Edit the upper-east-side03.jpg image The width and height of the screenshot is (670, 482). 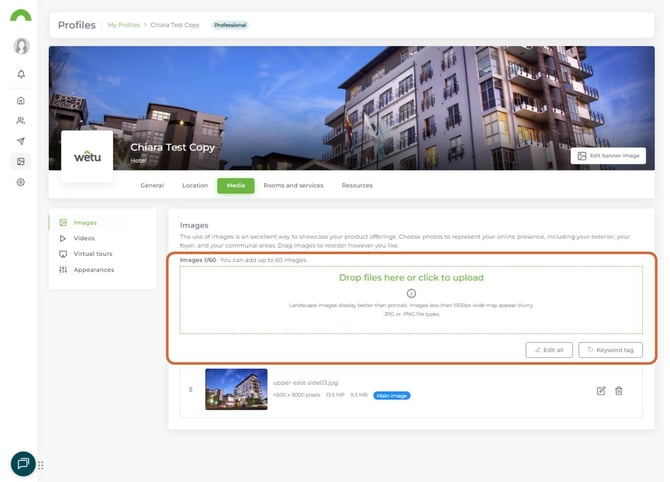click(x=601, y=390)
